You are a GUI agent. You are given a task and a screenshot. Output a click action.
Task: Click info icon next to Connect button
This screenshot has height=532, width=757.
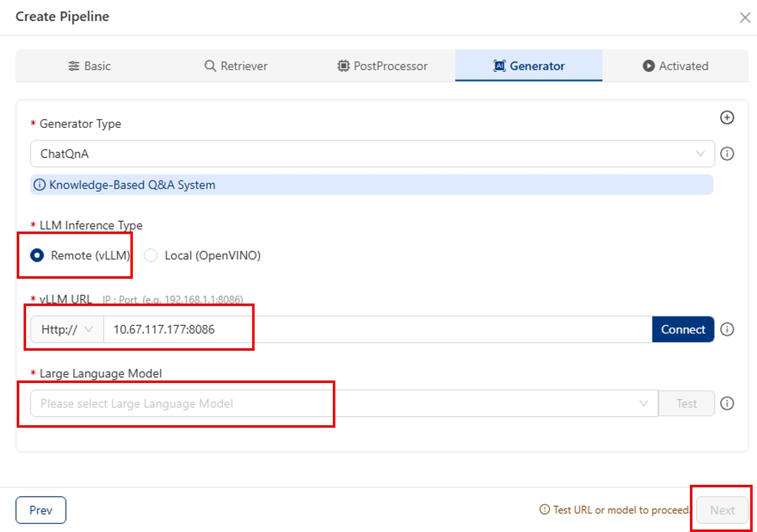(x=727, y=330)
